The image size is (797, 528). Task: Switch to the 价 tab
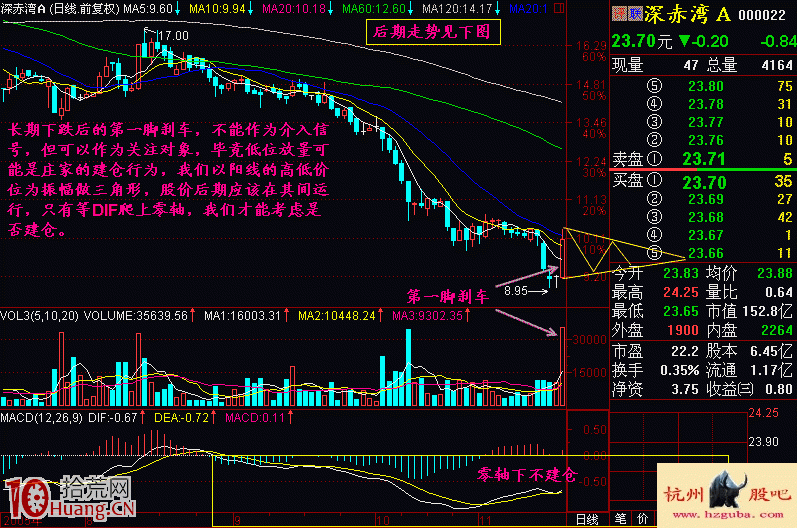[x=642, y=519]
